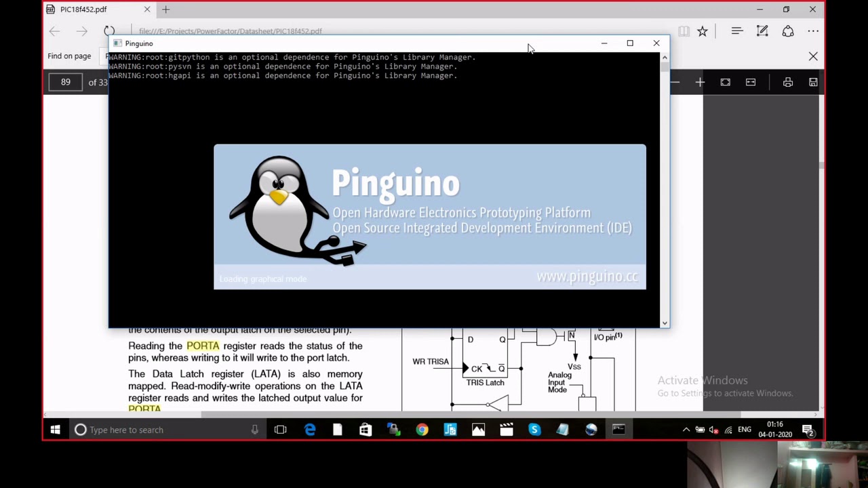The width and height of the screenshot is (868, 488).
Task: Open Task View on the taskbar
Action: pyautogui.click(x=280, y=430)
